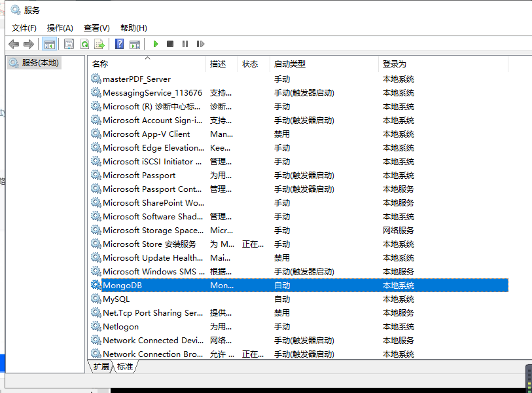This screenshot has width=532, height=393.
Task: Click 自动 startup type of MySQL row
Action: (x=282, y=299)
